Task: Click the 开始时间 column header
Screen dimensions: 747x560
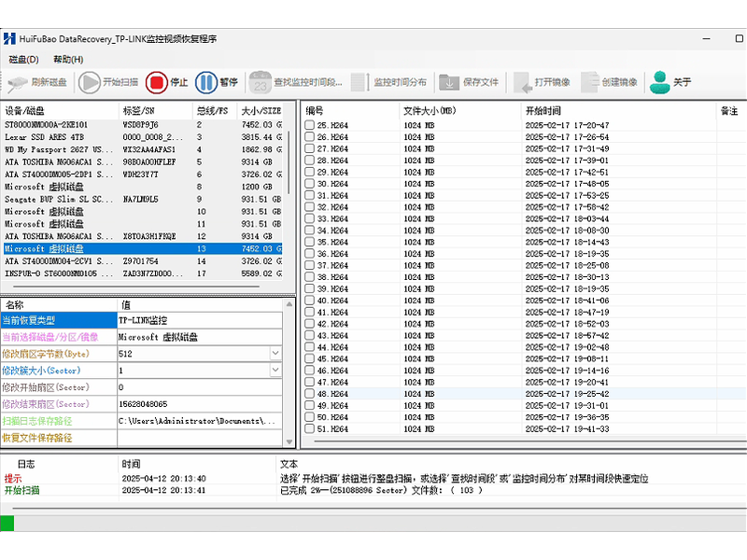Action: click(618, 111)
